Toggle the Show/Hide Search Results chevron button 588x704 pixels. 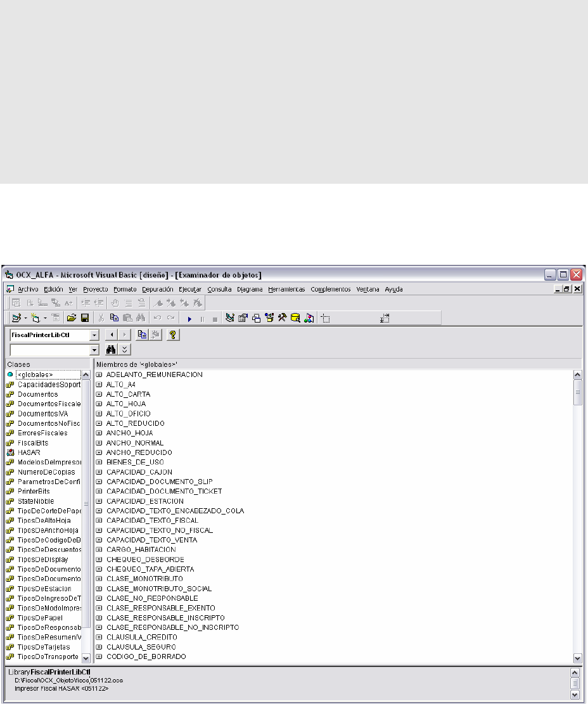pos(124,349)
